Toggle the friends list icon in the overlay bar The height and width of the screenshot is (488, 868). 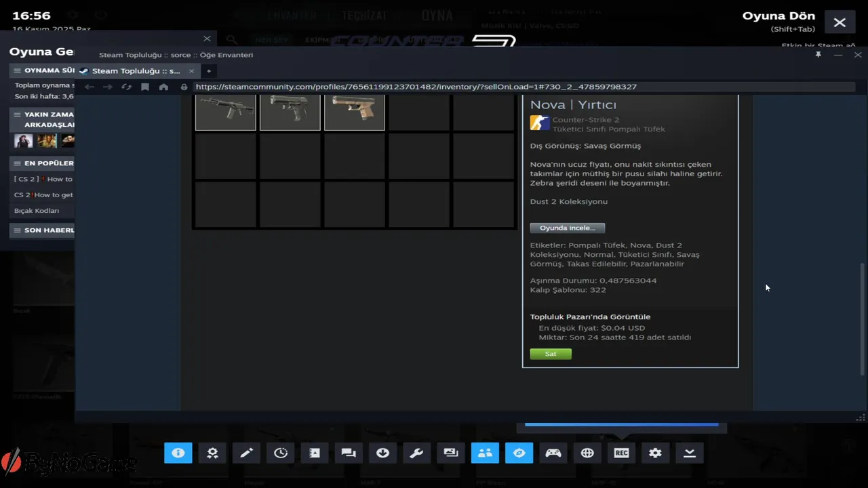tap(485, 453)
